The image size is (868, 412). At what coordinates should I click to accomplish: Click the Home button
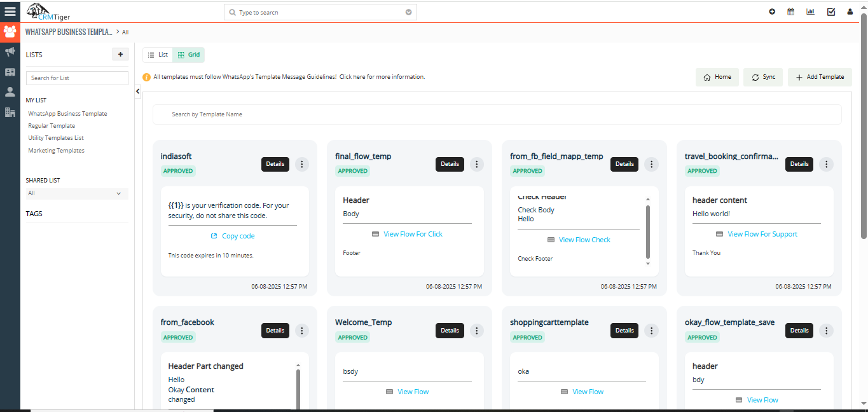pyautogui.click(x=717, y=77)
